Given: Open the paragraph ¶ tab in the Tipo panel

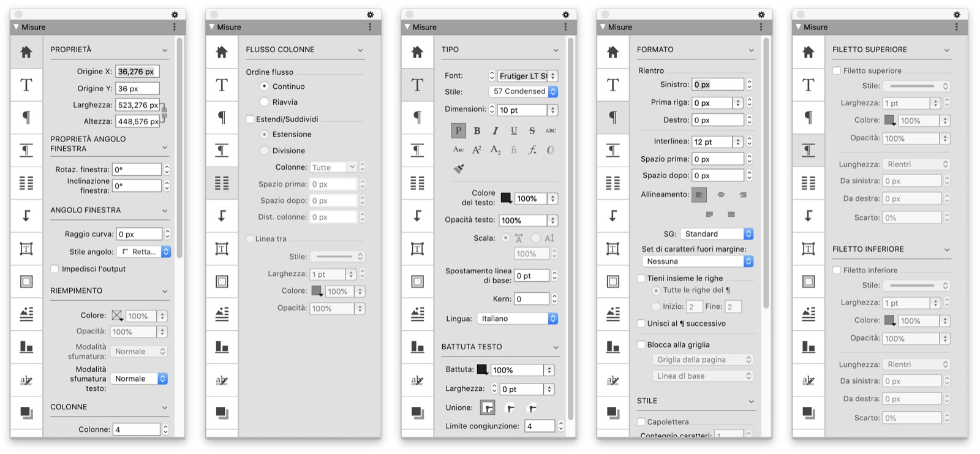Looking at the screenshot, I should coord(417,118).
